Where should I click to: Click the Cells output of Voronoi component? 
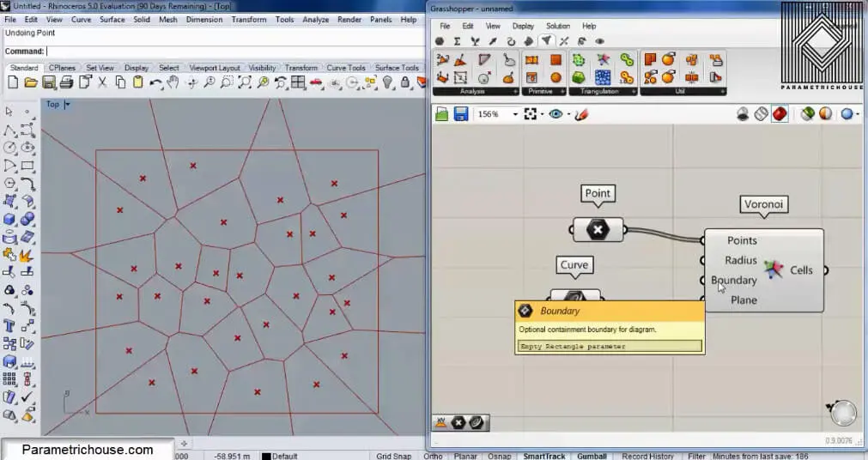coord(801,270)
